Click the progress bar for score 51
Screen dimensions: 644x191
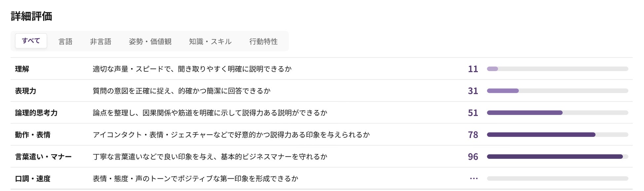(557, 113)
